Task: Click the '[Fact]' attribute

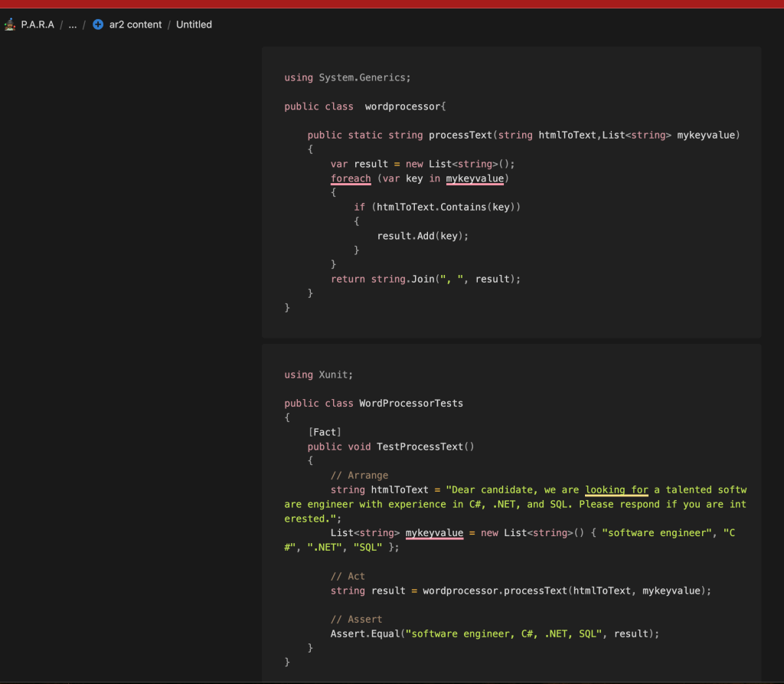Action: tap(325, 432)
